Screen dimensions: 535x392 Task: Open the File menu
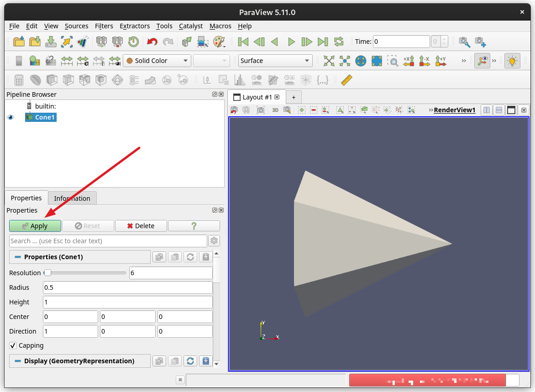(14, 26)
